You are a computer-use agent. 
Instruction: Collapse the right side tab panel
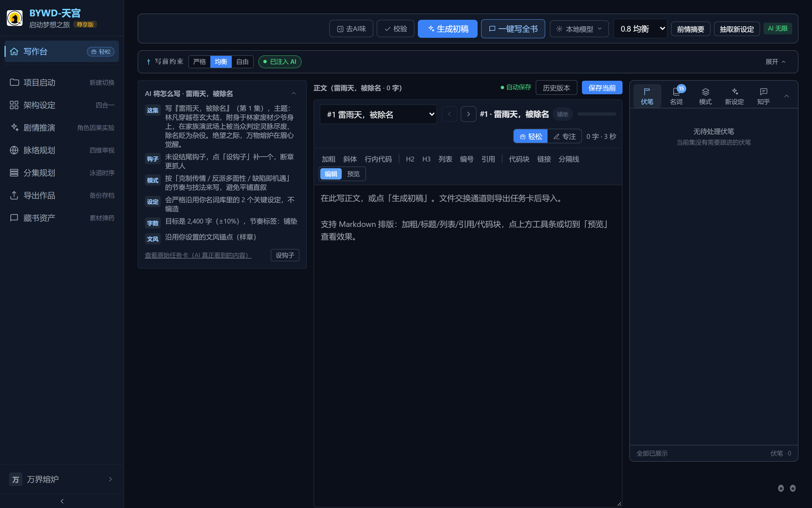pos(787,96)
